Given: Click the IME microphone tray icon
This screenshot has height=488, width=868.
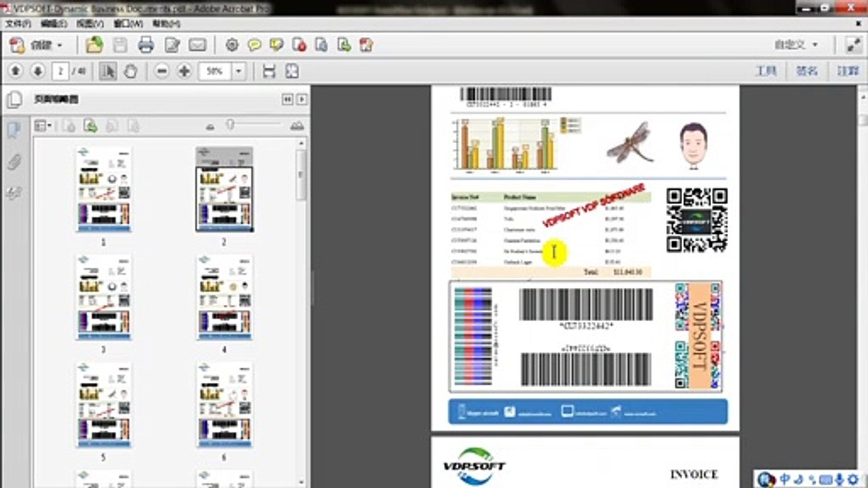Looking at the screenshot, I should [x=839, y=479].
